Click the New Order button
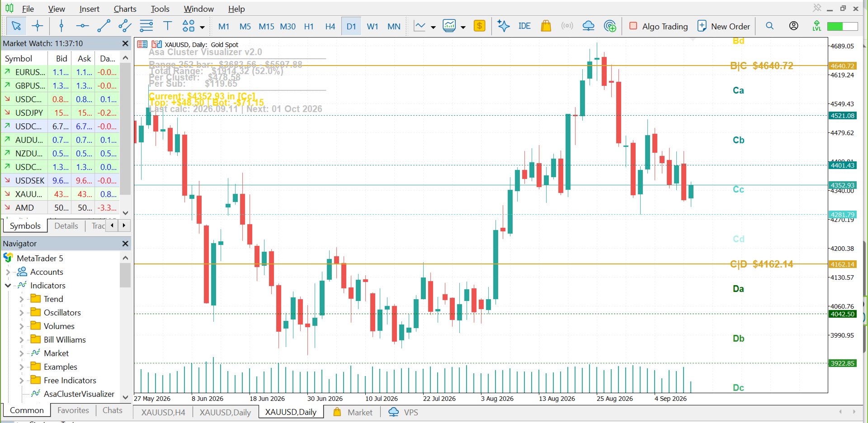Screen dimensions: 868x423 tap(723, 26)
